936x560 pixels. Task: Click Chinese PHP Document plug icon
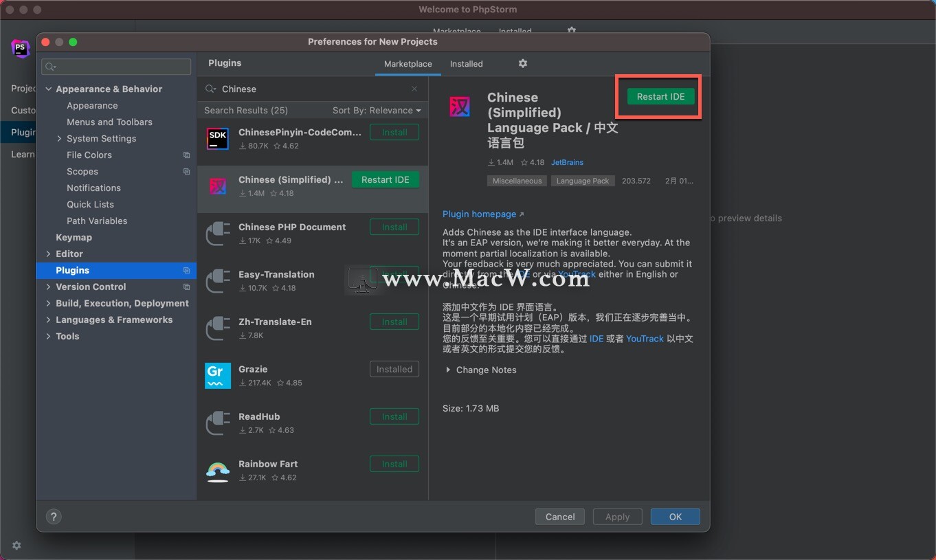coord(218,234)
